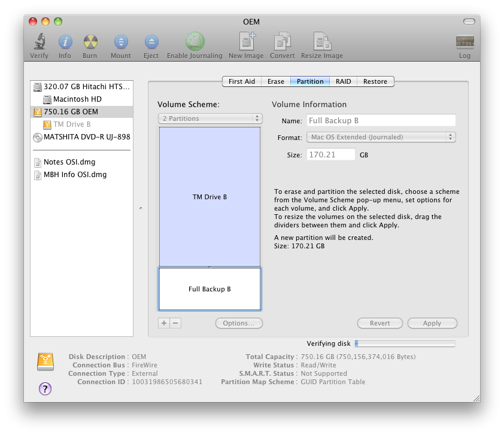Click the partition divider handle between volumes
Screen dimensions: 504x435
(x=210, y=267)
